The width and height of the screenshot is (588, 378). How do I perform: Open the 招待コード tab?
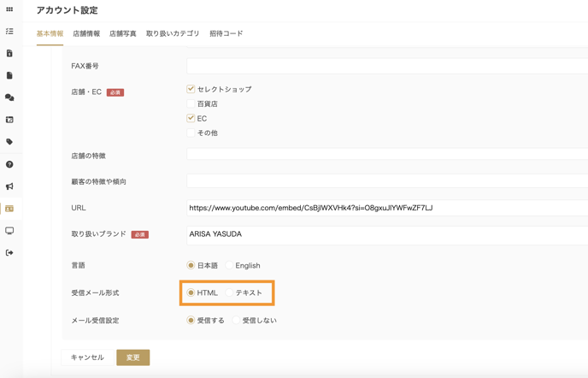pos(226,34)
